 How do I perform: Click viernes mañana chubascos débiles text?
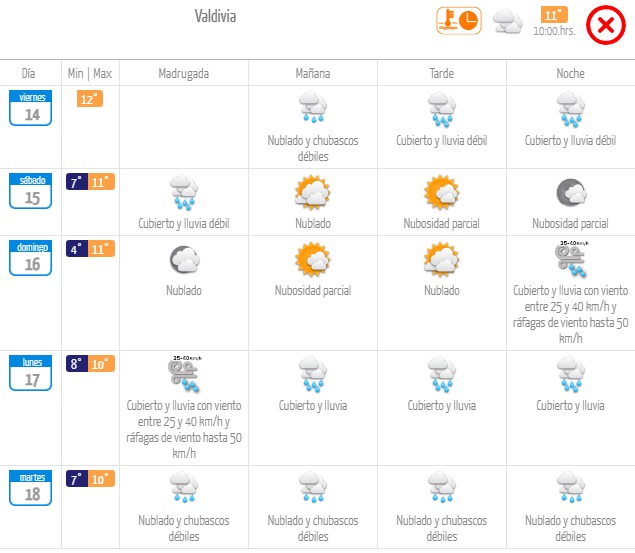coord(313,148)
